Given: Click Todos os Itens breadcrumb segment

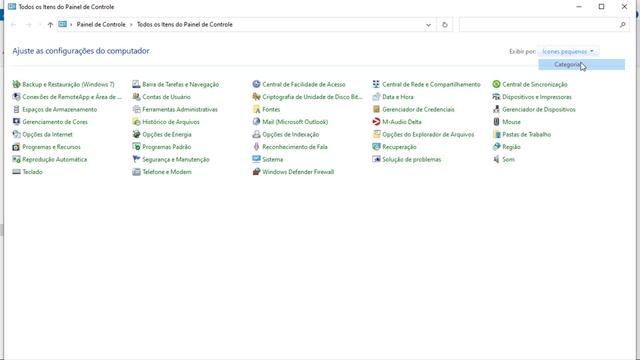Looking at the screenshot, I should coord(184,24).
